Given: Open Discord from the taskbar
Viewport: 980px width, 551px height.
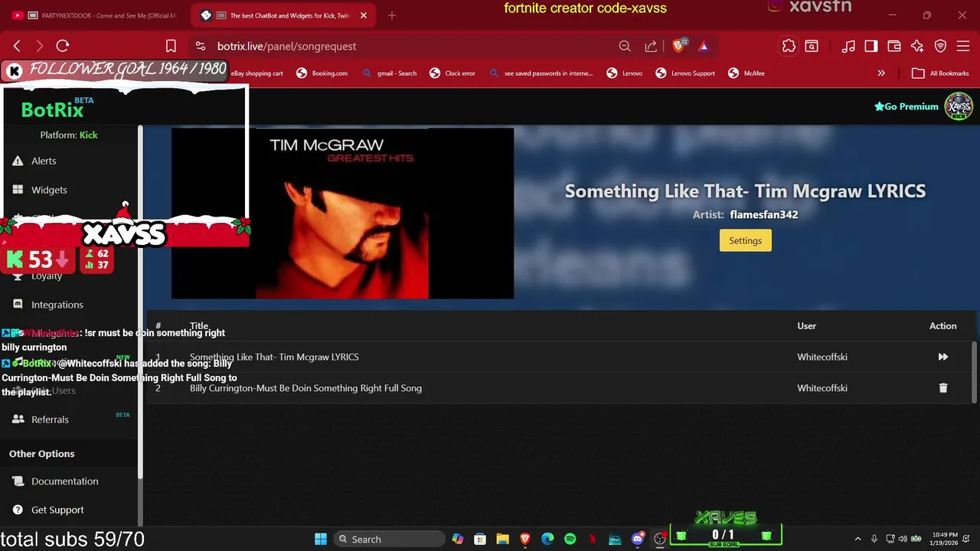Looking at the screenshot, I should (637, 539).
